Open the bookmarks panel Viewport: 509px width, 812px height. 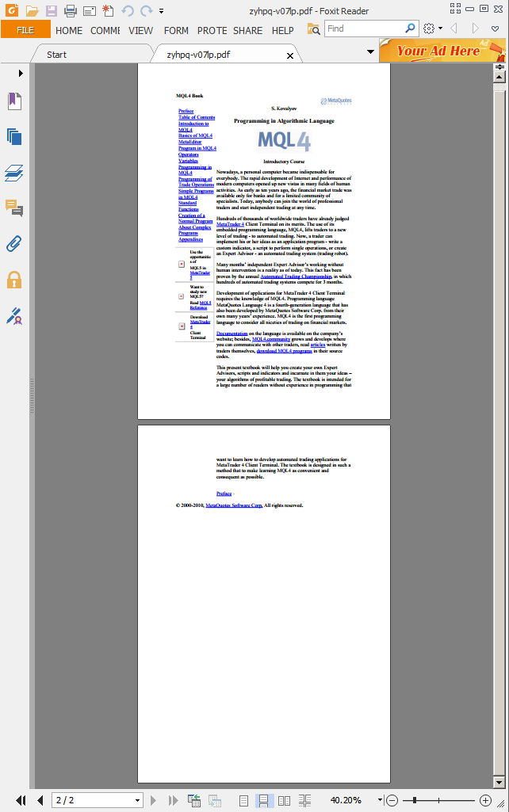pos(14,101)
